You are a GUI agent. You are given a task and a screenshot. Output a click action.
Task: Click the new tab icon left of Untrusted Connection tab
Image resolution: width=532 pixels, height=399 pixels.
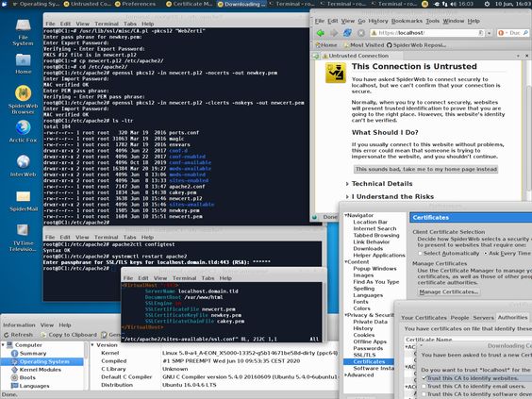click(316, 56)
